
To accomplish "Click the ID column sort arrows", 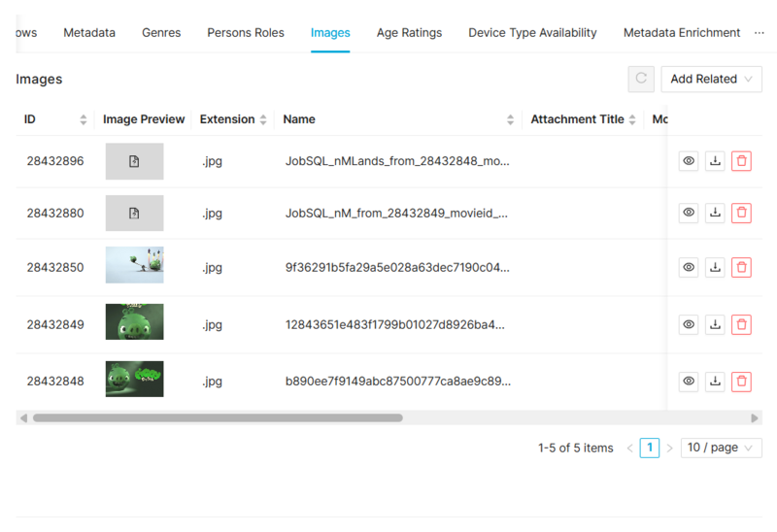I will pos(84,119).
